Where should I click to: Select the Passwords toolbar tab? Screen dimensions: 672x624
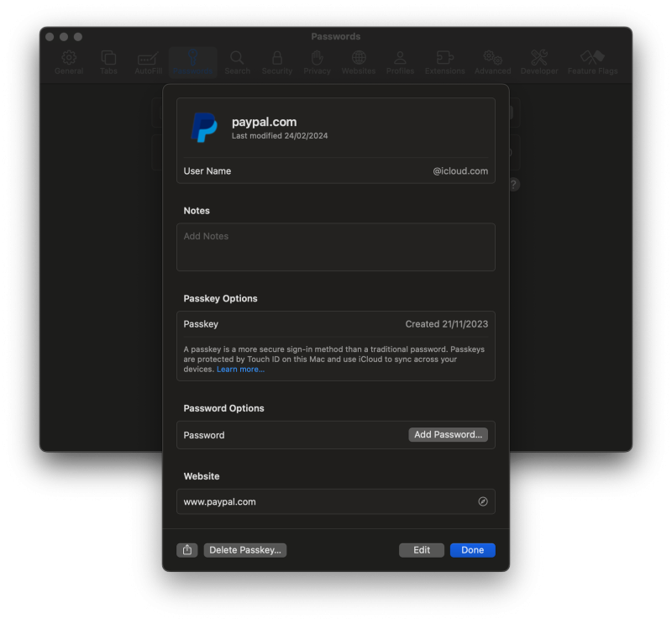coord(193,63)
